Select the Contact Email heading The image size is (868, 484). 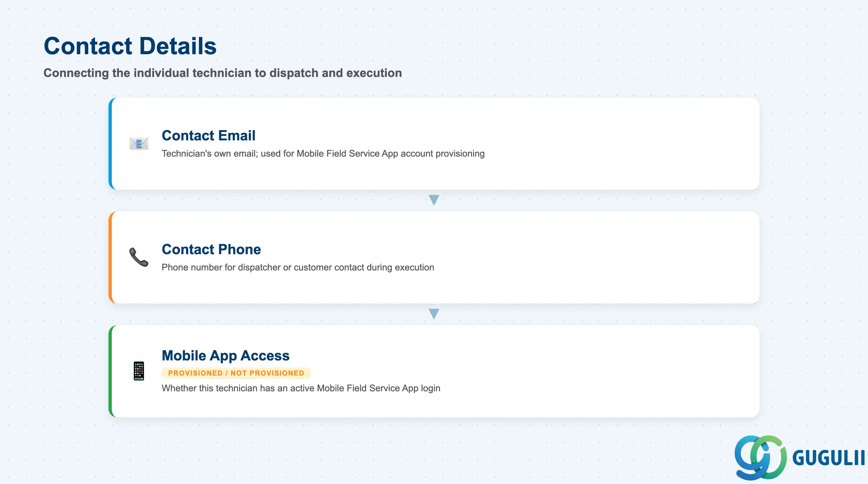[x=209, y=135]
